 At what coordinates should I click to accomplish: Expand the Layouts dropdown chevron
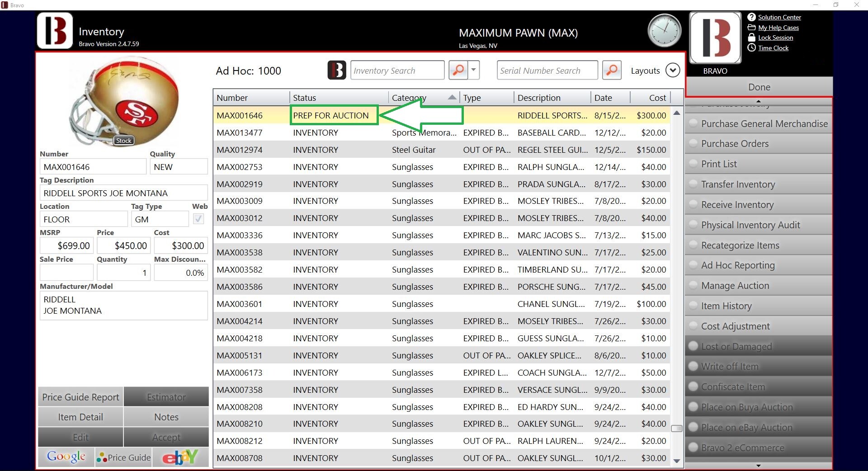(x=673, y=71)
